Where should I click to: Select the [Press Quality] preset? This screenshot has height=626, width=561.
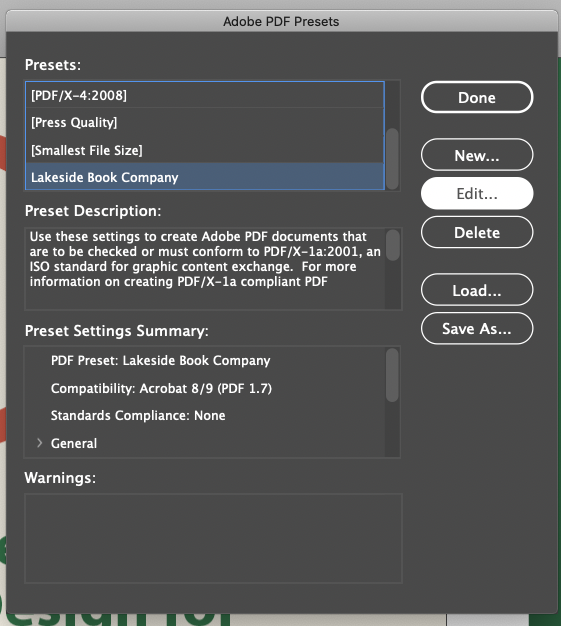click(205, 123)
